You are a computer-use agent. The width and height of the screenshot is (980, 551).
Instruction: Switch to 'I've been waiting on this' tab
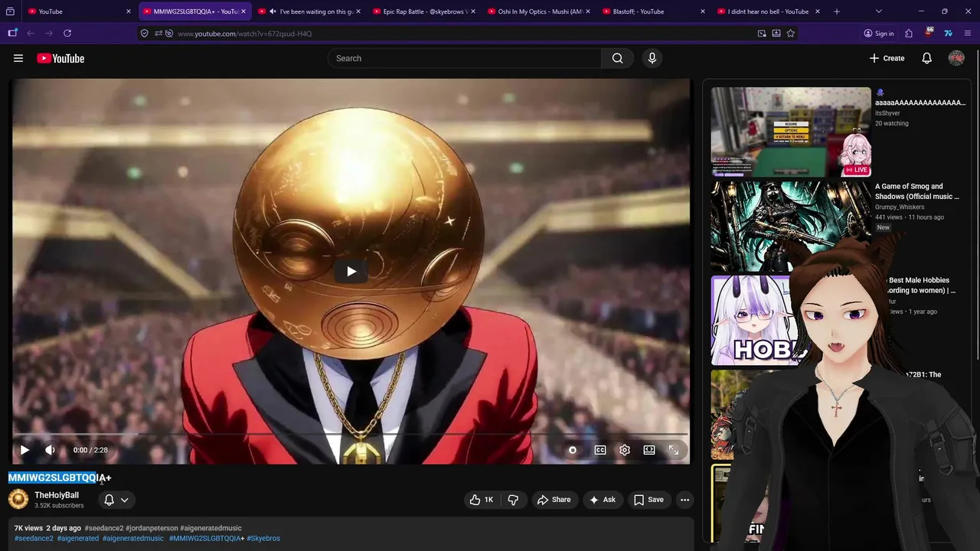click(x=310, y=11)
